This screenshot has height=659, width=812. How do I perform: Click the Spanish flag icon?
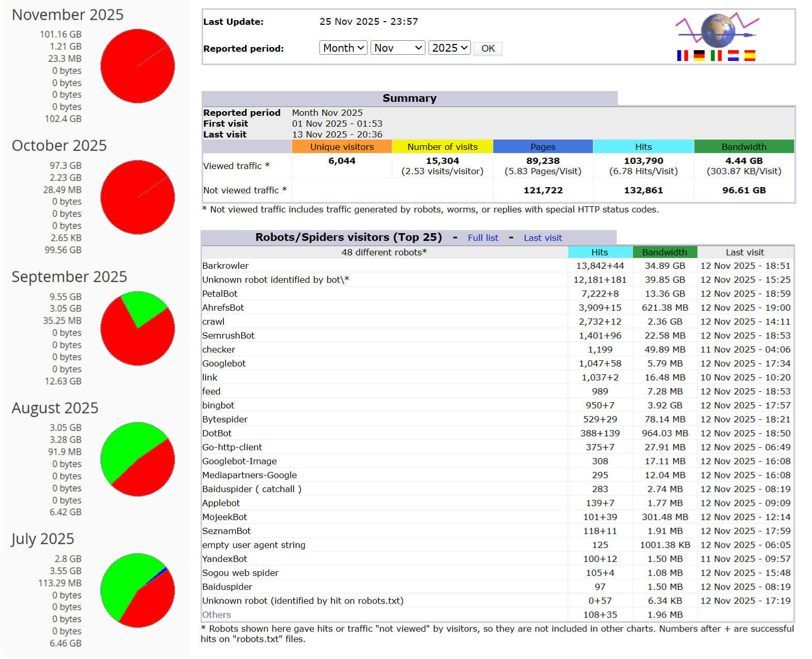pos(749,55)
